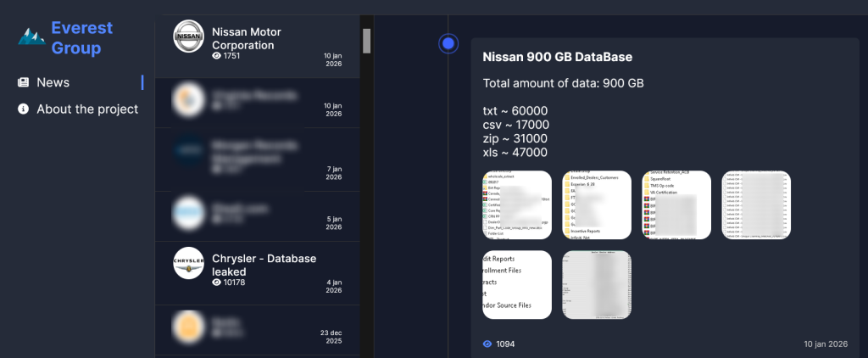Click the Nissan logo avatar
Image resolution: width=868 pixels, height=358 pixels.
pyautogui.click(x=188, y=36)
